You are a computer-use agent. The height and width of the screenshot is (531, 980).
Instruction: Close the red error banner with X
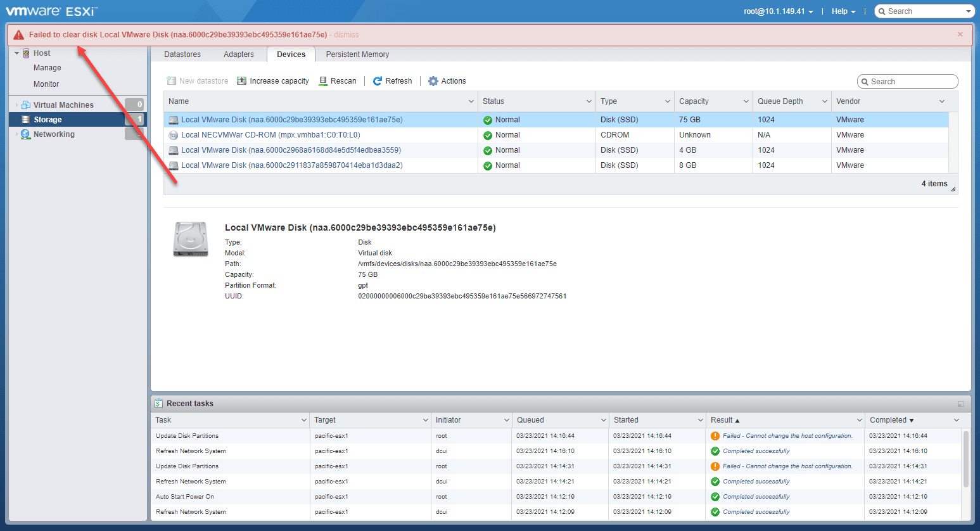coord(960,34)
